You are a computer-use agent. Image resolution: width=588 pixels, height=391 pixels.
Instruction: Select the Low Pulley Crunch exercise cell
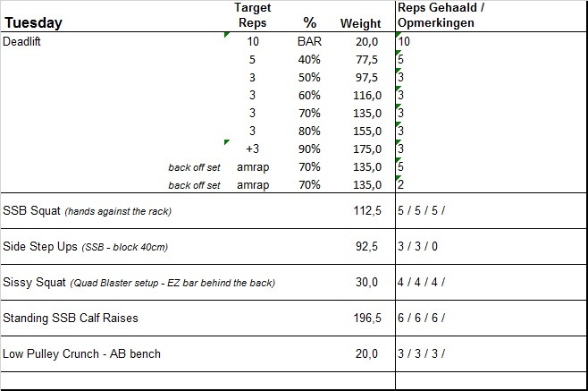[x=82, y=353]
